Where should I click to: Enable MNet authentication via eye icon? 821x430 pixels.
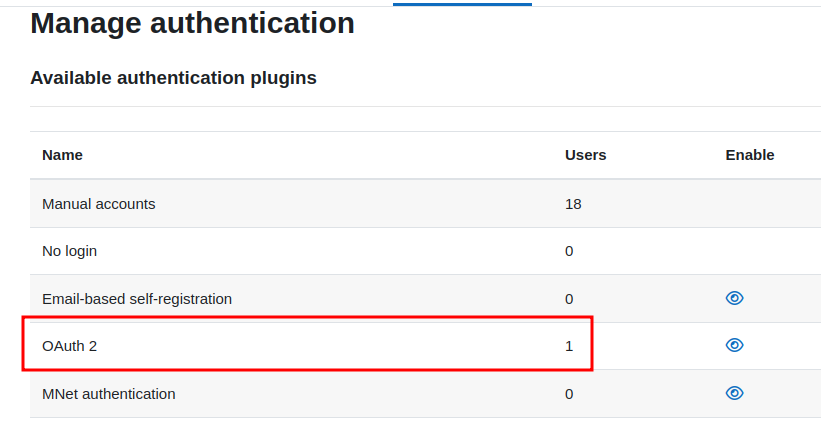[734, 393]
